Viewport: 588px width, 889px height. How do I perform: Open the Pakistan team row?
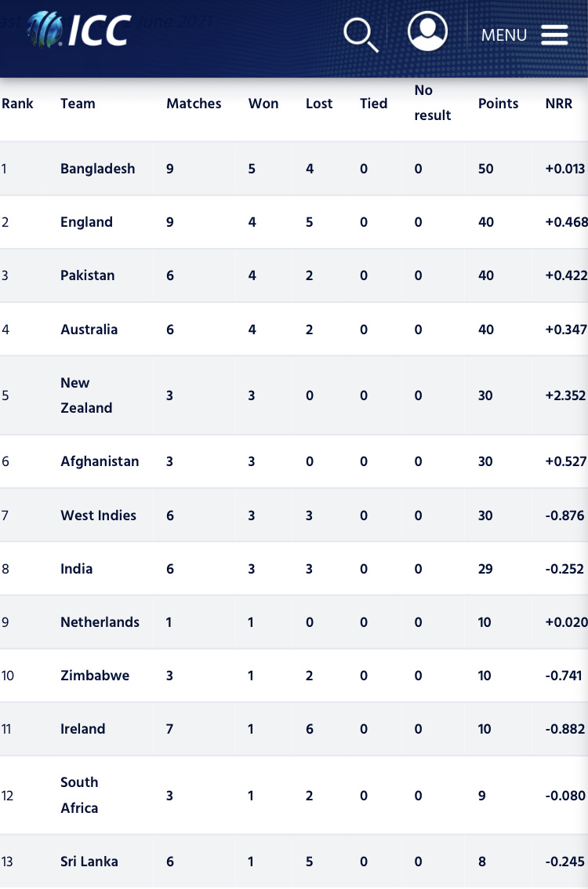coord(294,275)
